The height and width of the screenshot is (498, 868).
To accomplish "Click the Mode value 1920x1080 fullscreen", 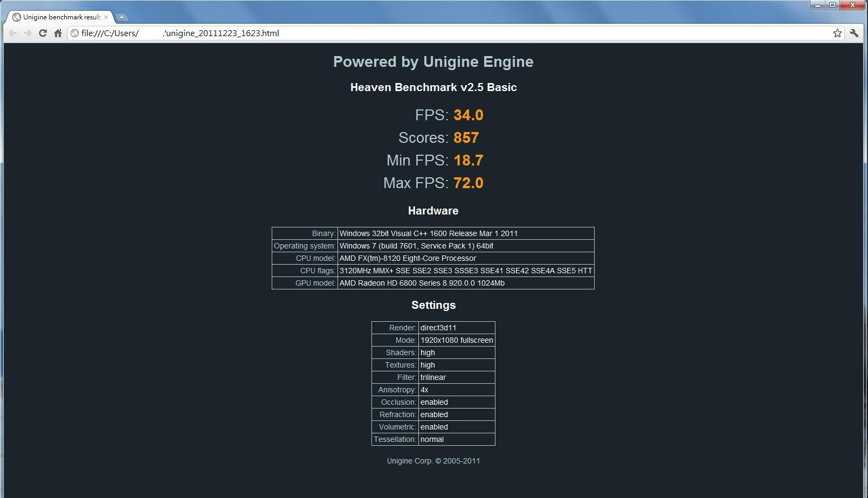I will click(457, 340).
